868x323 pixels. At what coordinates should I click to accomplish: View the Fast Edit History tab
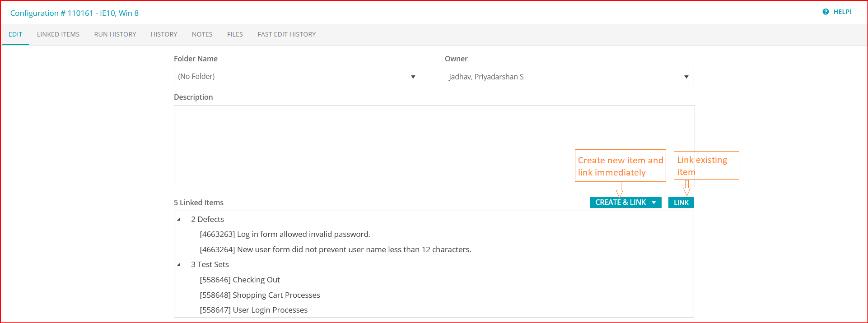(287, 34)
